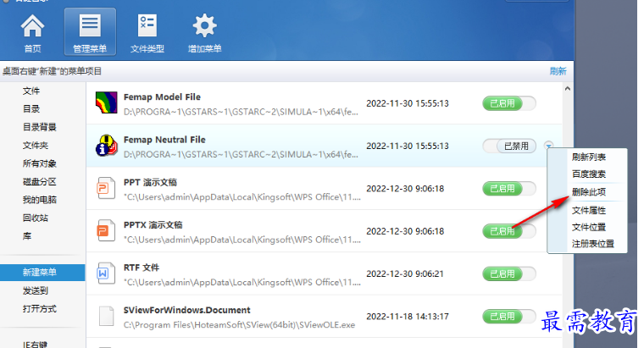Screen dimensions: 644x348
Task: Disable the Femap Model File toggle
Action: coord(509,103)
